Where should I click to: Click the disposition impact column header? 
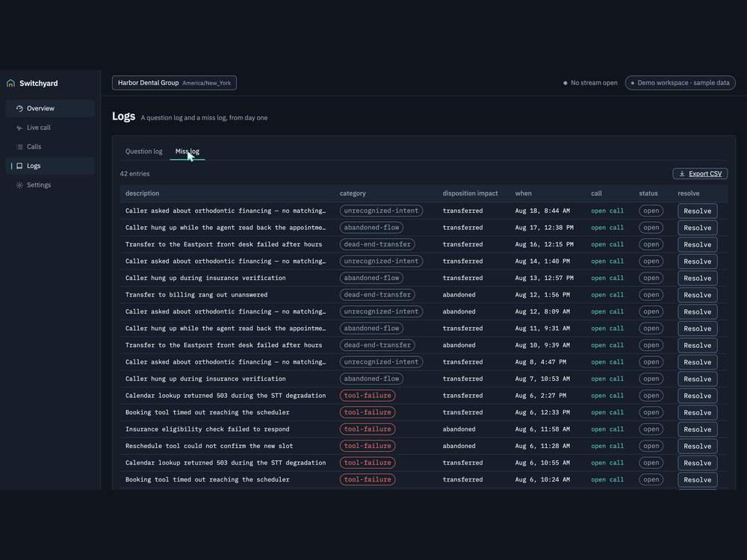(470, 193)
